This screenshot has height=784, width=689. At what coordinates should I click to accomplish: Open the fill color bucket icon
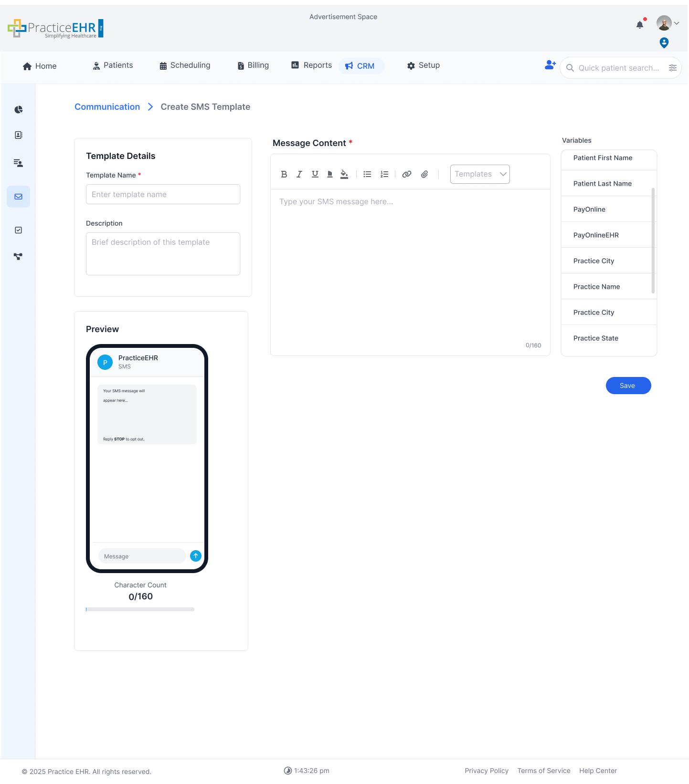point(344,174)
